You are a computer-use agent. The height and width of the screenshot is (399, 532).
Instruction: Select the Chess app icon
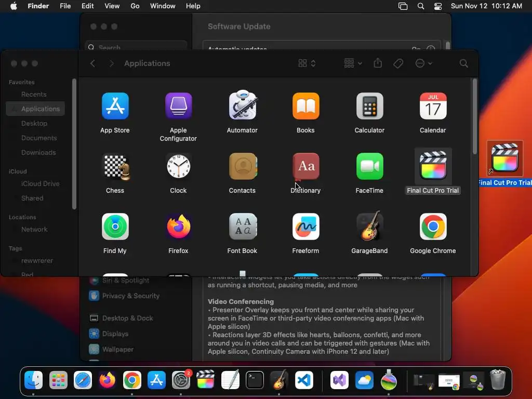point(116,167)
